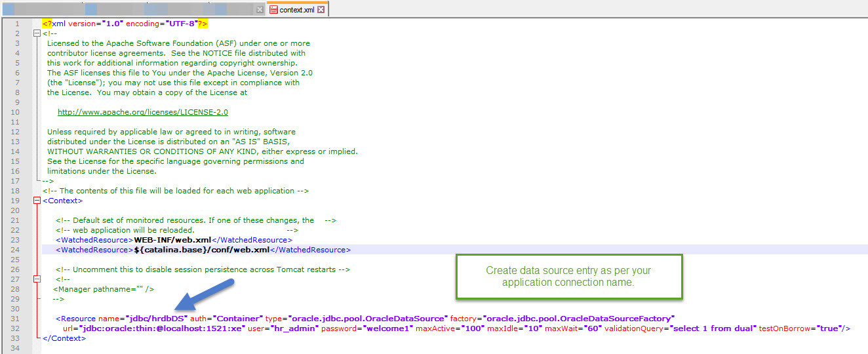Click the ${catalina.base}/conf/web.xml text
Screen dimensions: 868x354
click(202, 250)
